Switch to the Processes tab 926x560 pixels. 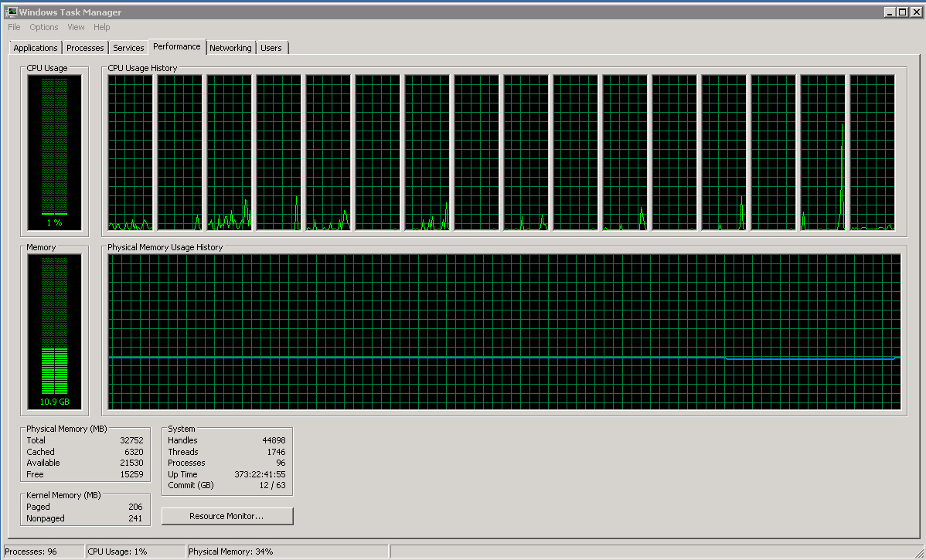pos(85,48)
